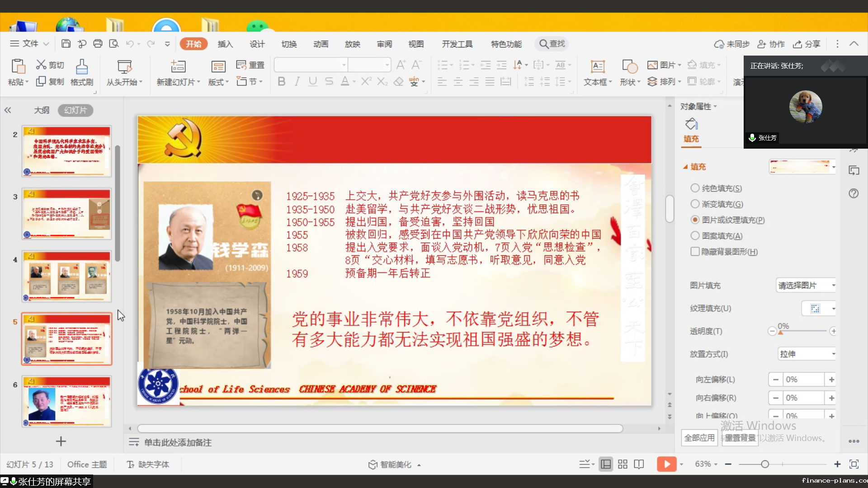Screen dimensions: 868x488
Task: Click the zoom slider handle in status bar
Action: click(x=765, y=464)
